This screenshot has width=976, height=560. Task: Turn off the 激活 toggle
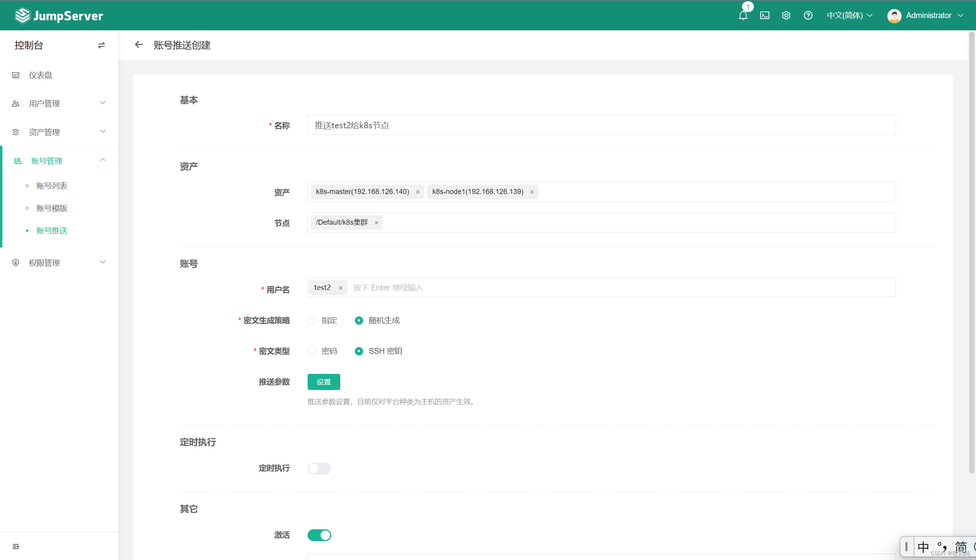click(x=319, y=535)
